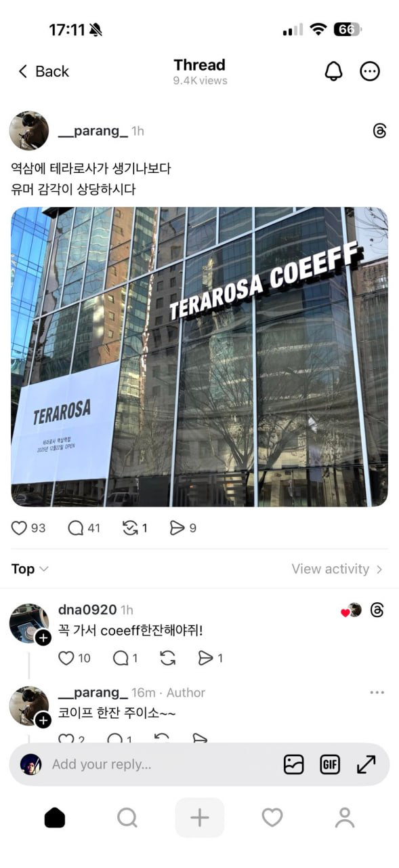The width and height of the screenshot is (399, 868).
Task: Tap the notification bell icon
Action: [x=334, y=71]
